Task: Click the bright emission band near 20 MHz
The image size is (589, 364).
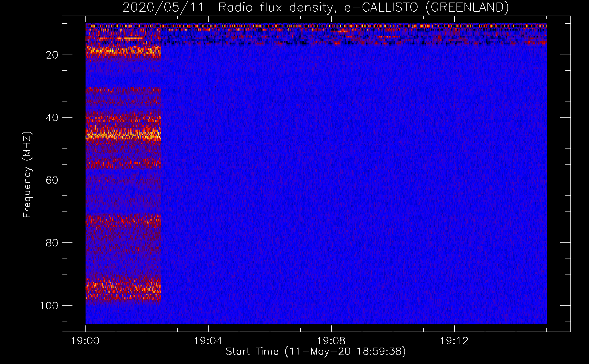Action: pos(123,51)
